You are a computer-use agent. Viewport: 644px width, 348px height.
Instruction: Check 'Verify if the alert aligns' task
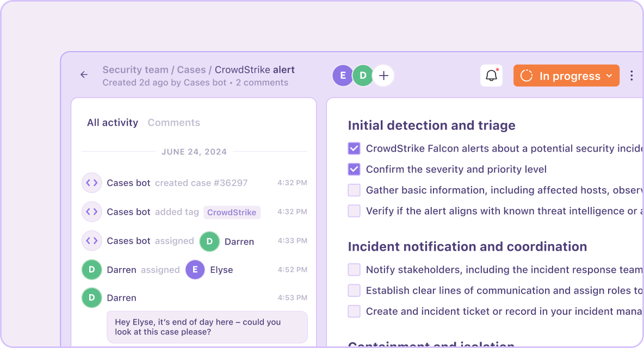point(354,211)
